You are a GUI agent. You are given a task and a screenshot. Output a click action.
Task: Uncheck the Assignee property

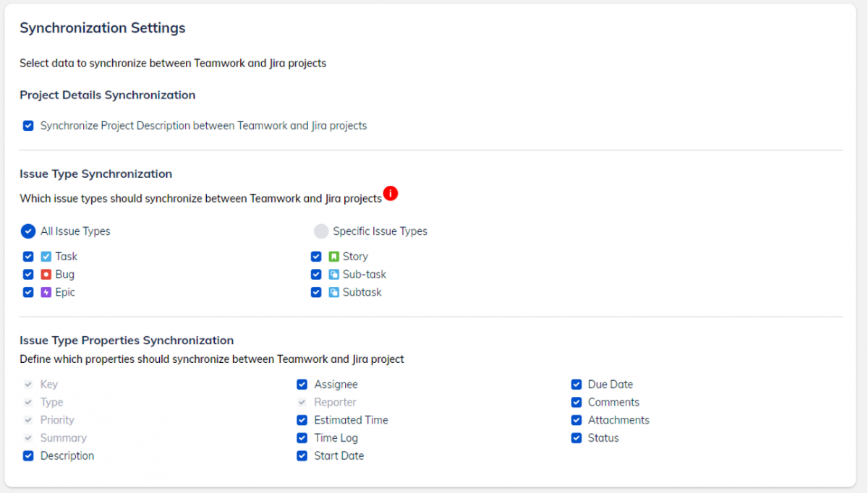tap(302, 384)
